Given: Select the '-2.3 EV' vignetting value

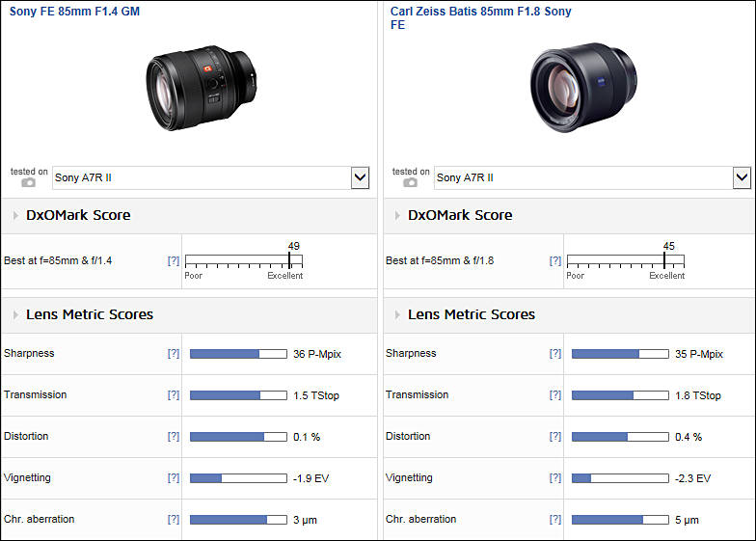Looking at the screenshot, I should point(692,478).
